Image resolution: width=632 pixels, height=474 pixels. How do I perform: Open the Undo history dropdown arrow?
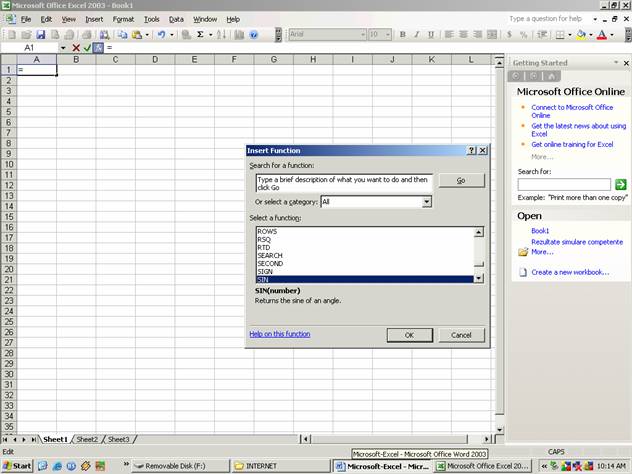pos(172,35)
